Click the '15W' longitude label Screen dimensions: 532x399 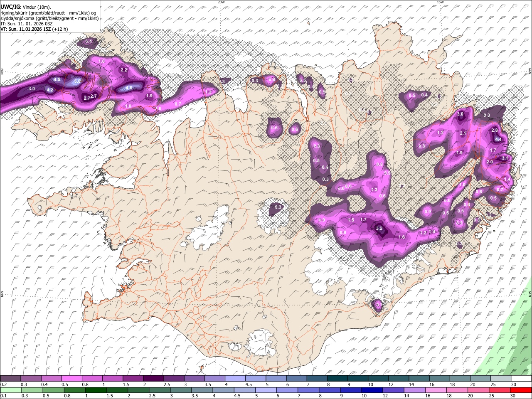440,2
